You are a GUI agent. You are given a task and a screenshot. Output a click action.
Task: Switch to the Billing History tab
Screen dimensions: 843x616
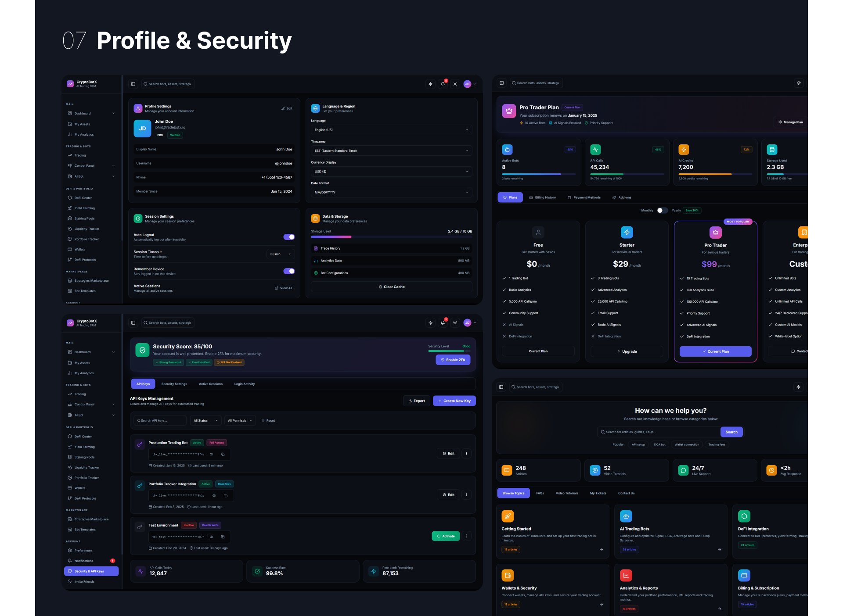[x=542, y=197]
